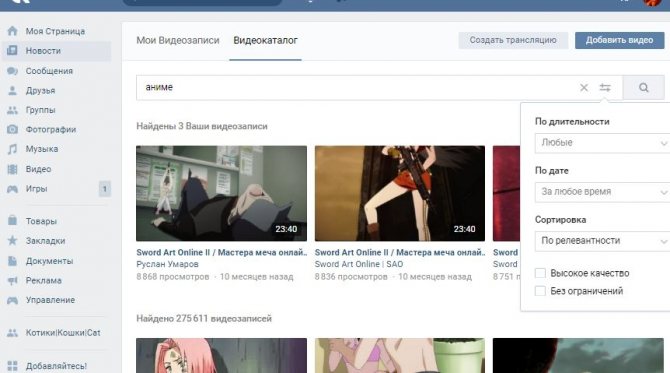This screenshot has height=373, width=670.
Task: Click the home icon beside Моя Страница
Action: (x=12, y=31)
